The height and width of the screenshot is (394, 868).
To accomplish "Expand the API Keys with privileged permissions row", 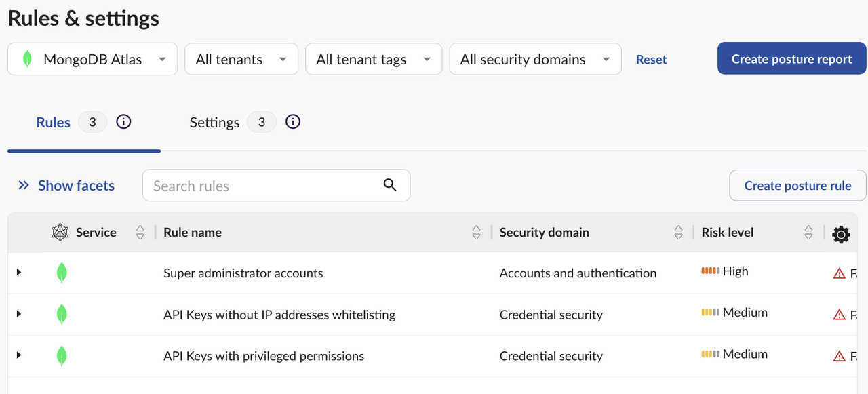I will [19, 356].
